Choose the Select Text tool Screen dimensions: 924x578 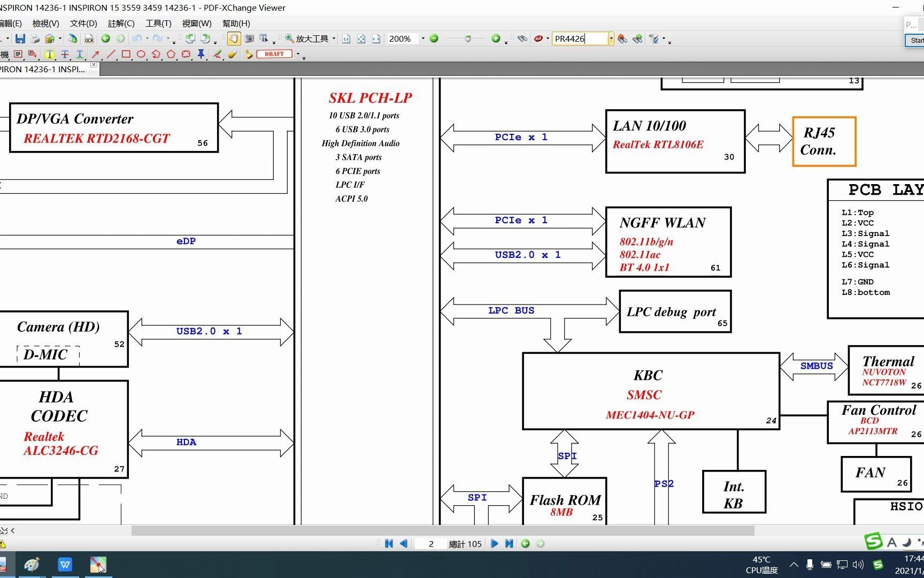(x=264, y=39)
